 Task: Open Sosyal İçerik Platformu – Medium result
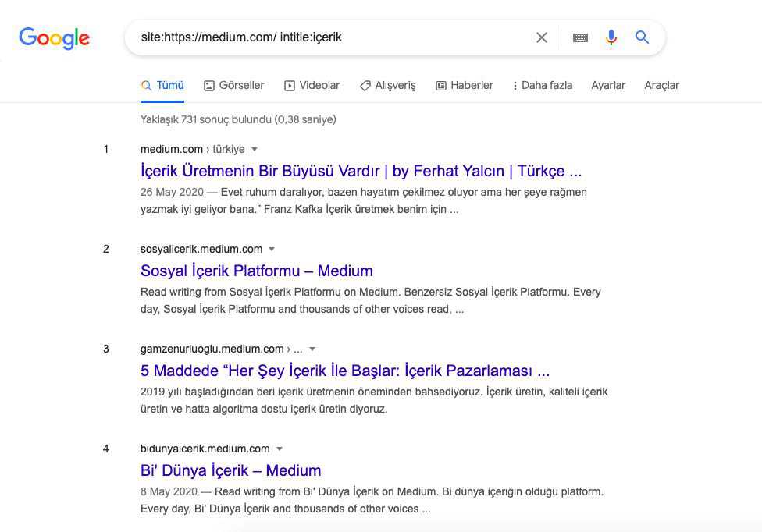click(x=257, y=271)
